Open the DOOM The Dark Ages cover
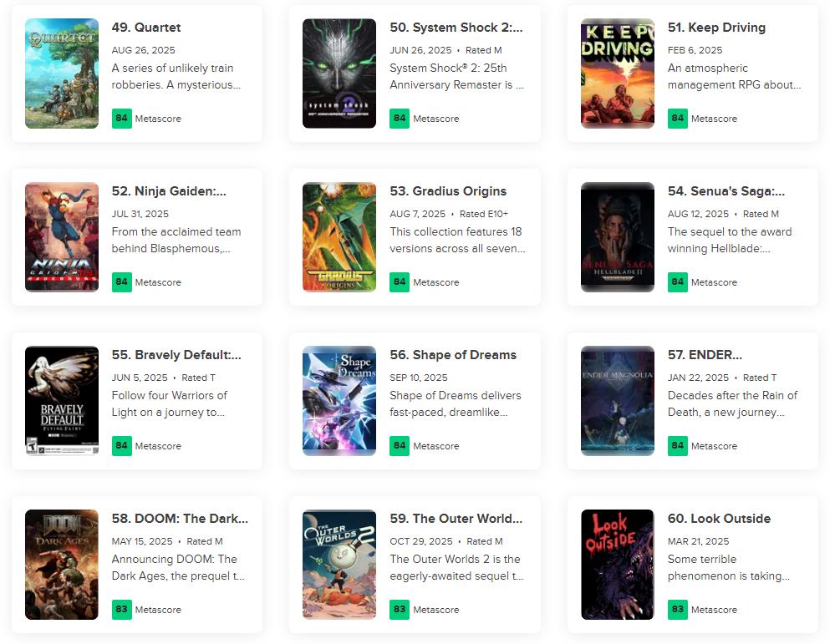 [x=62, y=564]
